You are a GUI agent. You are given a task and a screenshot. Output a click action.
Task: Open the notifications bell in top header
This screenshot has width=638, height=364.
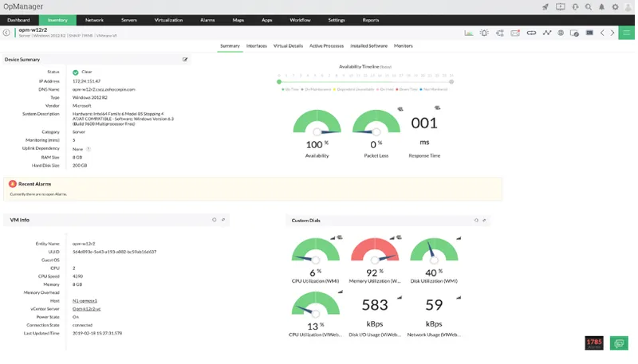coord(602,7)
